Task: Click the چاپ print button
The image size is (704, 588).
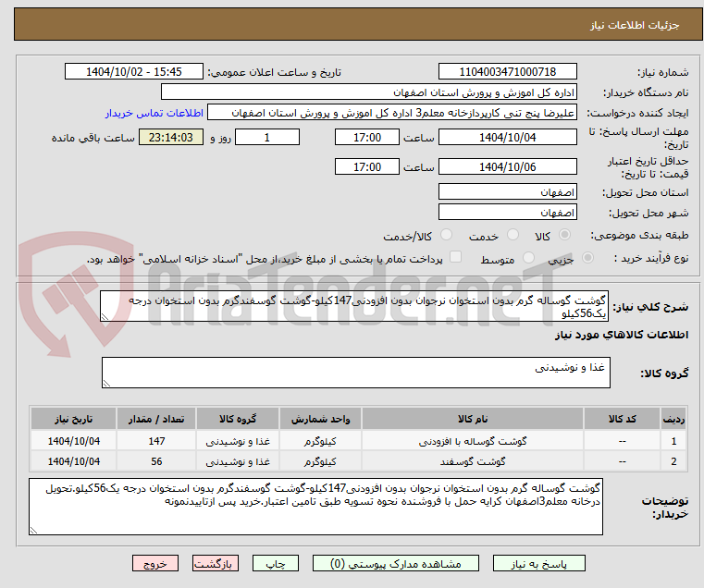Action: pos(276,563)
